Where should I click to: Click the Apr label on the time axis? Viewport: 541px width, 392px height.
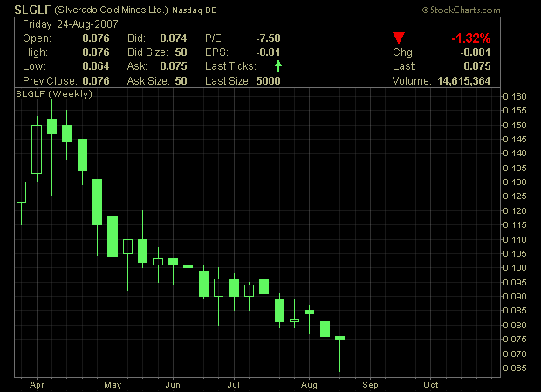click(37, 385)
